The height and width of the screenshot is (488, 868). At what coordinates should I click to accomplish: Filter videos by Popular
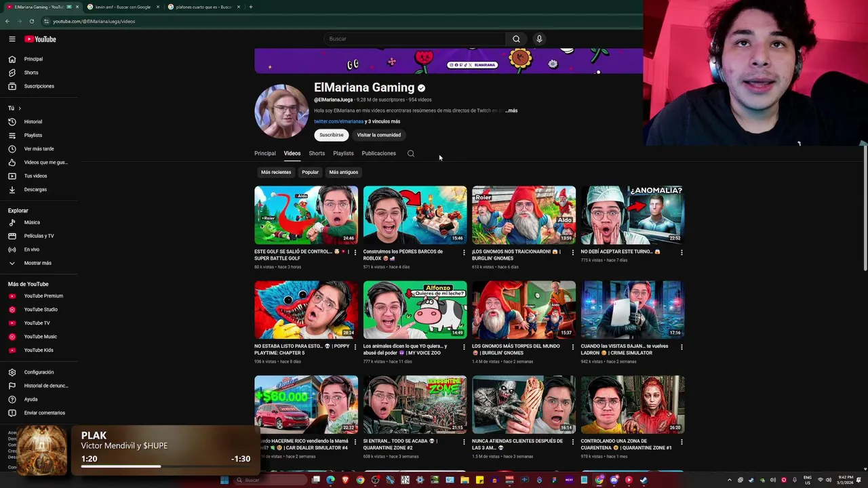click(310, 172)
